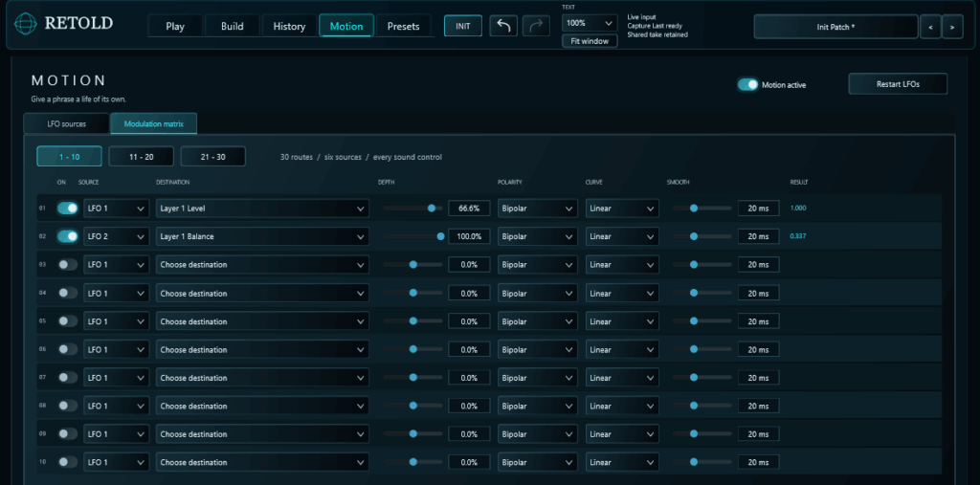Disable route 02 on switch
This screenshot has width=980, height=485.
click(68, 236)
